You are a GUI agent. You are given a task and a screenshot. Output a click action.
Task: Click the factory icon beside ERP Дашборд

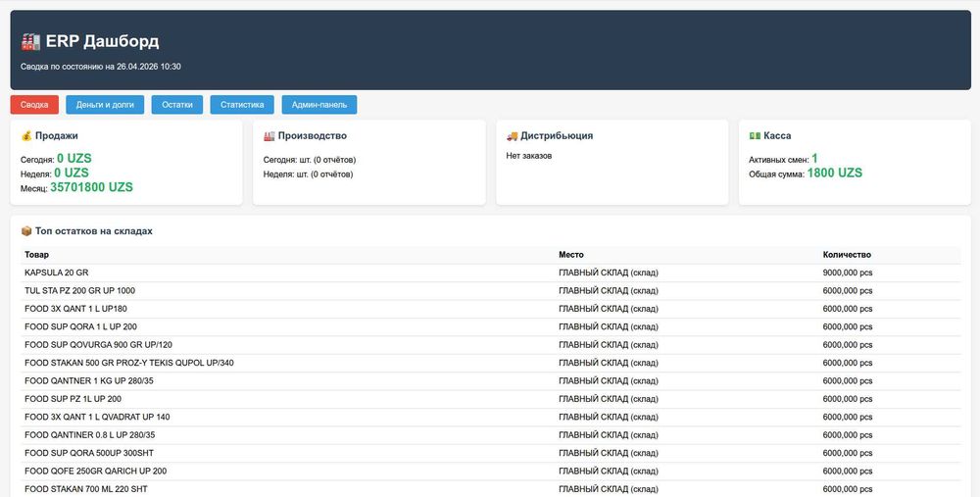coord(30,41)
